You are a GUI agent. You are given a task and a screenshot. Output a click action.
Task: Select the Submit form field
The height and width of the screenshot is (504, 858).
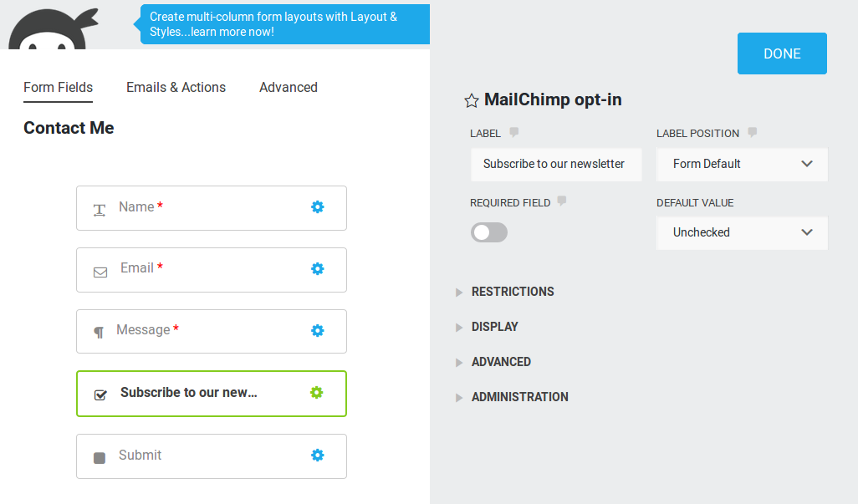tap(212, 456)
